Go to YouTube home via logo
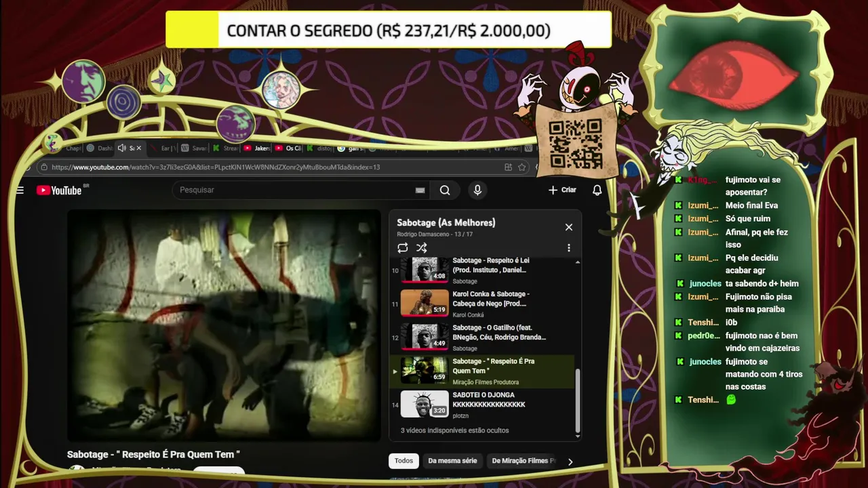 point(59,190)
